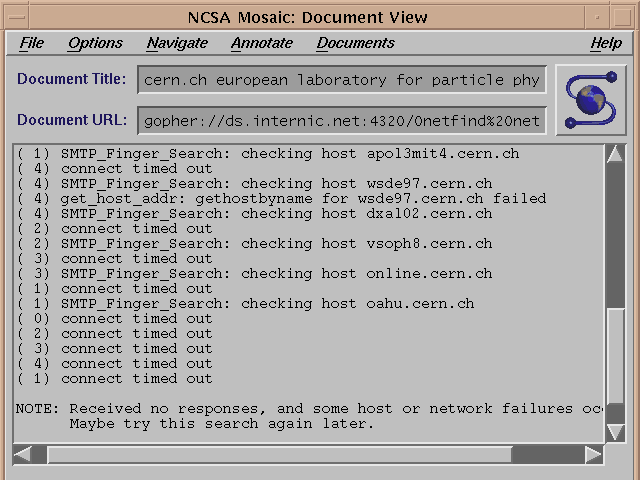Click inside the Document Title field
The height and width of the screenshot is (480, 640).
click(342, 80)
